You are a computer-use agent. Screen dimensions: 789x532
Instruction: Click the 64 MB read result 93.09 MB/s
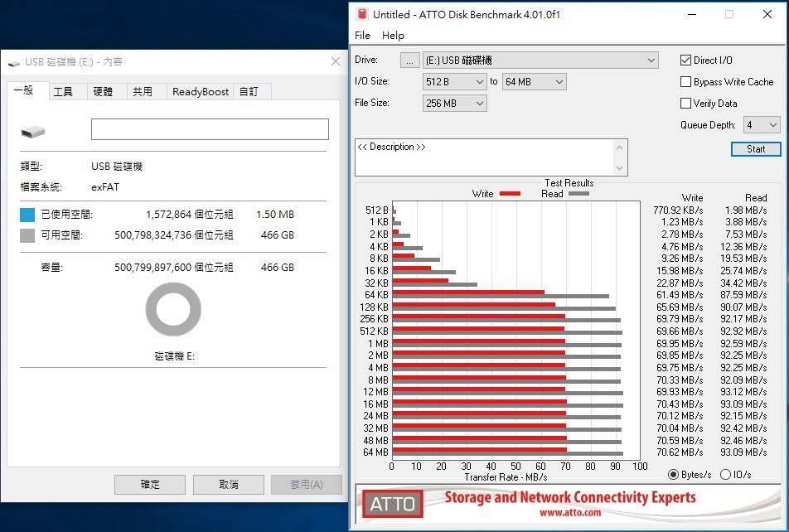coord(743,452)
